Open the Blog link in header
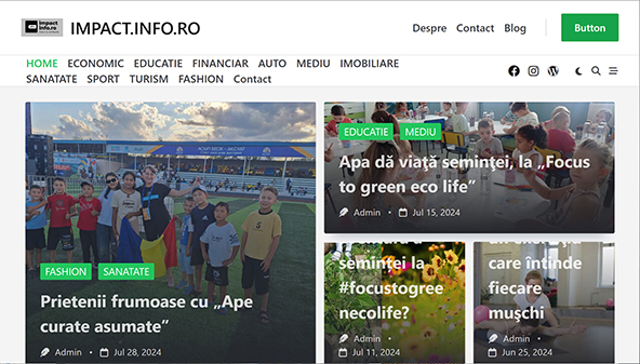 515,28
